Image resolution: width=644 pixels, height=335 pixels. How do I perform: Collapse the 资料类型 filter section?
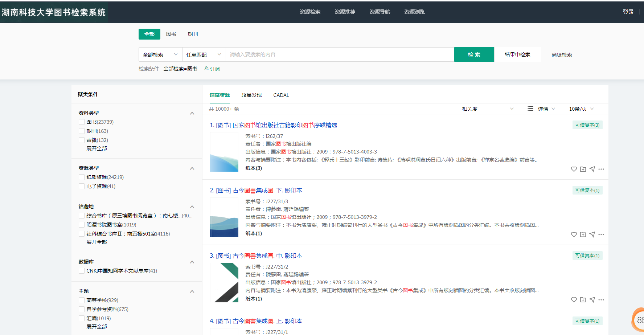[192, 113]
